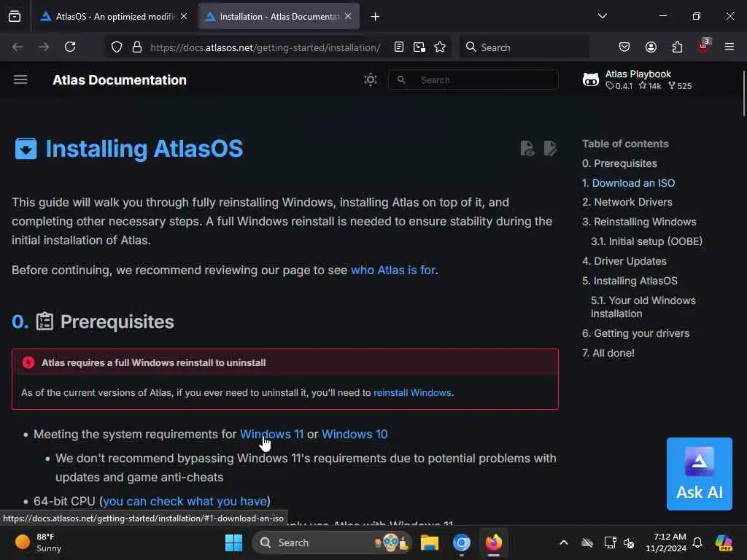Jump to 3.1. Initial setup (OOBE)
Screen dimensions: 747x560
pos(646,241)
